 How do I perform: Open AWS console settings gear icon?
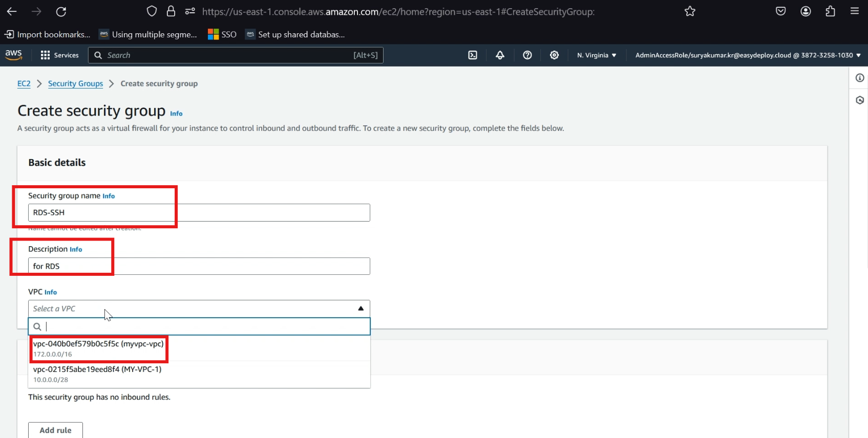[554, 55]
